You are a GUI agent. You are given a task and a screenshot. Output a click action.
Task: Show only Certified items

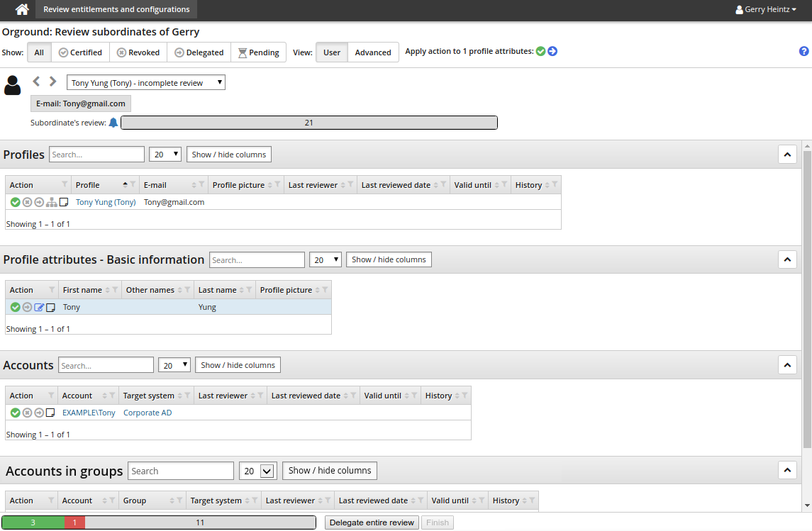click(x=80, y=52)
